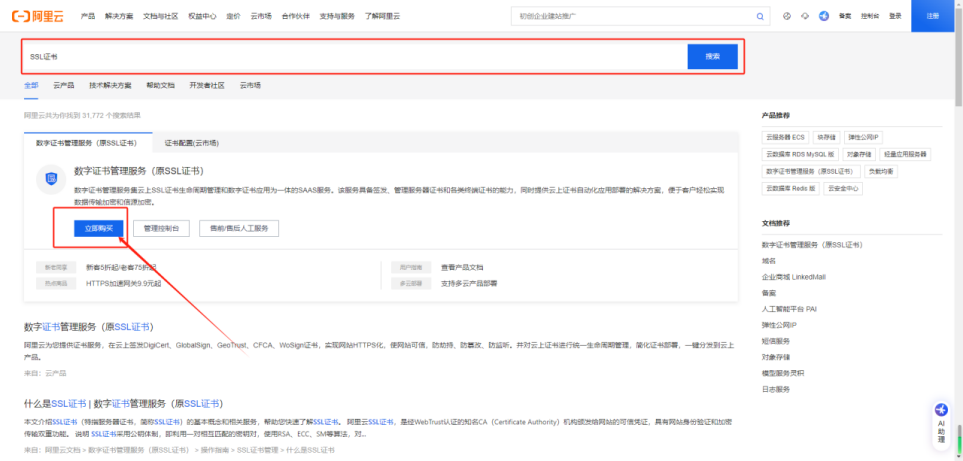Click 数字证书管理服务（原SSL证书）product tag

coord(811,171)
